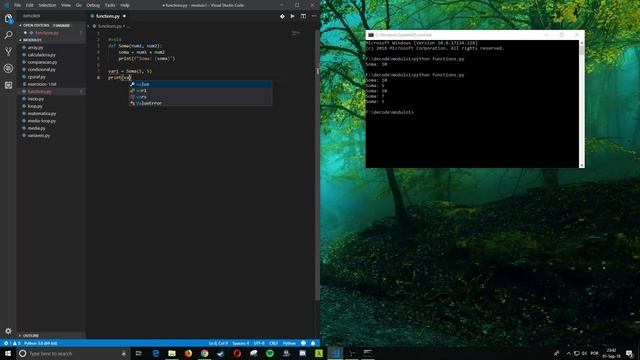Open the Explorer view in activity bar
The image size is (640, 360).
[x=8, y=18]
